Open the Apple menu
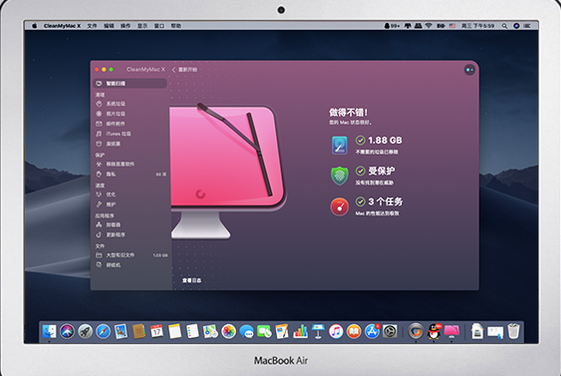Screen dimensions: 561x376 point(35,26)
